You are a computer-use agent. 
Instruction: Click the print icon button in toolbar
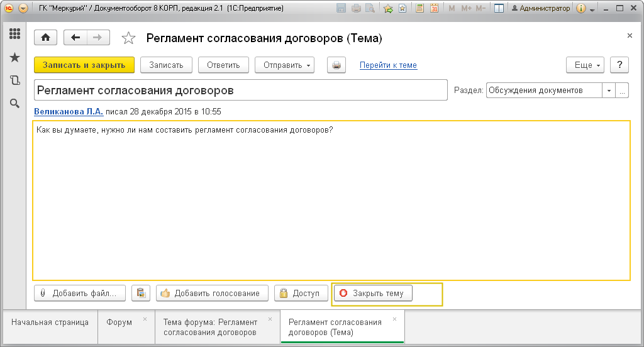[x=336, y=65]
